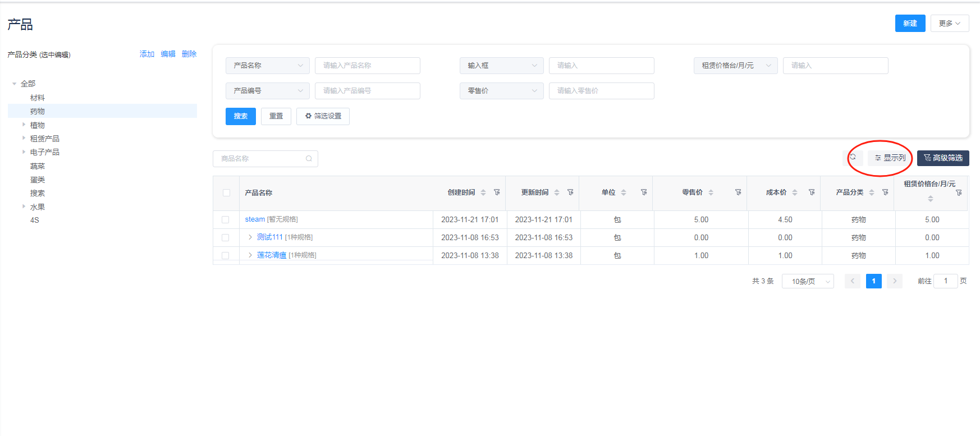980x436 pixels.
Task: Click filter icon on 成本价 column
Action: pos(812,192)
